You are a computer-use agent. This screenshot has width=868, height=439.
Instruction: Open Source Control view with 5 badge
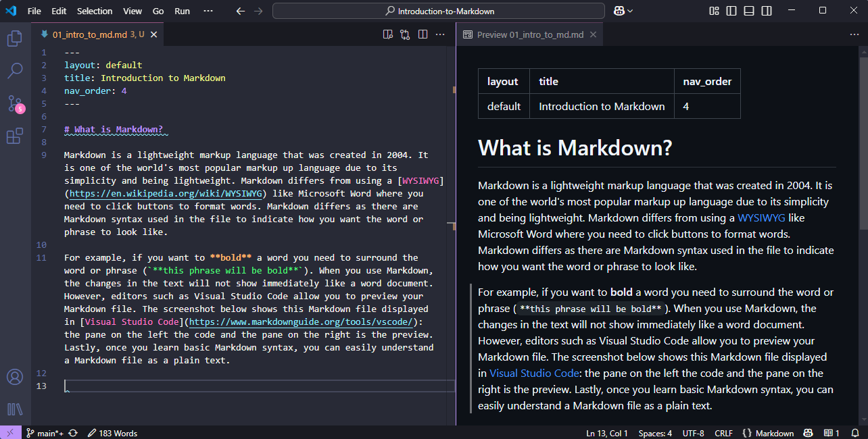tap(14, 103)
